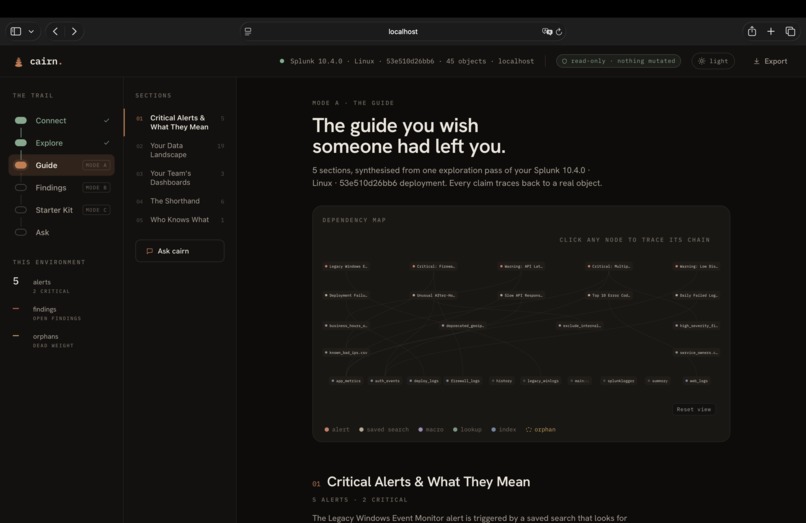
Task: Toggle the browser sidebar icon
Action: tap(16, 31)
